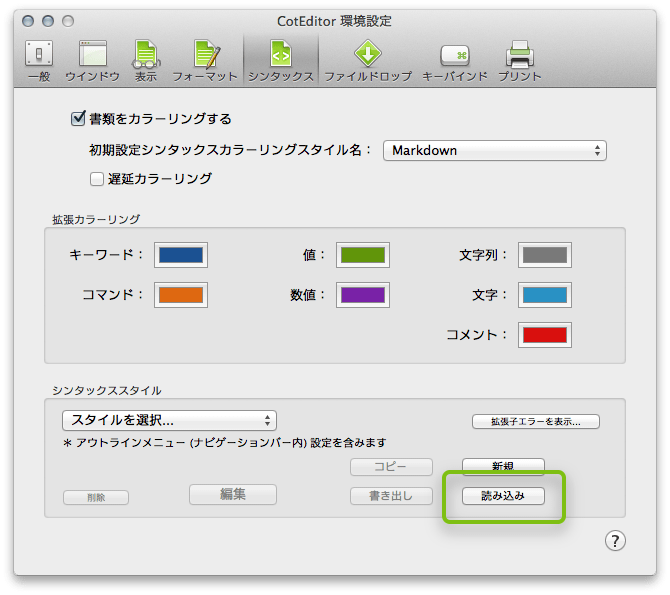Open help with the question mark button
Screen dimensions: 670x595
pos(615,541)
